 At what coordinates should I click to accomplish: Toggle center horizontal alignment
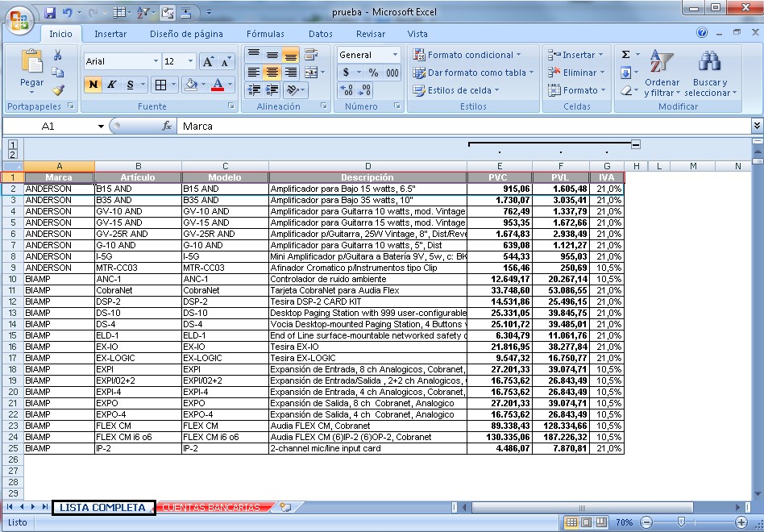[x=272, y=73]
